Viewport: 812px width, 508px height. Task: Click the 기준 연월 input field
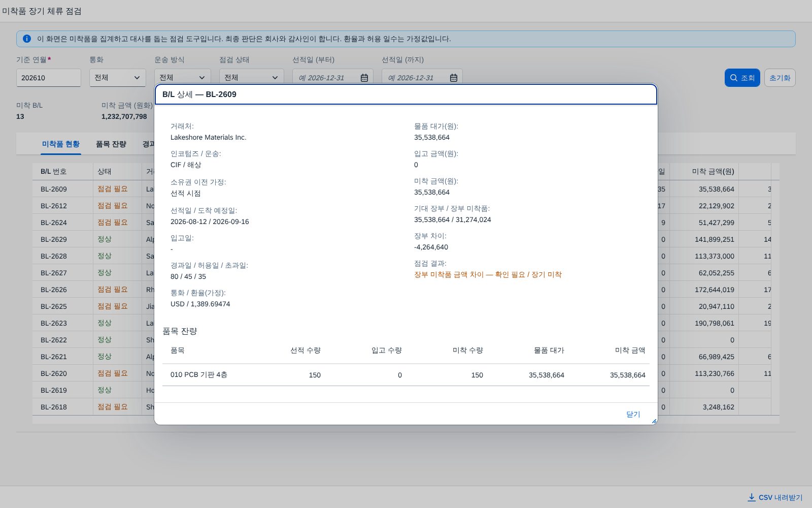click(49, 78)
